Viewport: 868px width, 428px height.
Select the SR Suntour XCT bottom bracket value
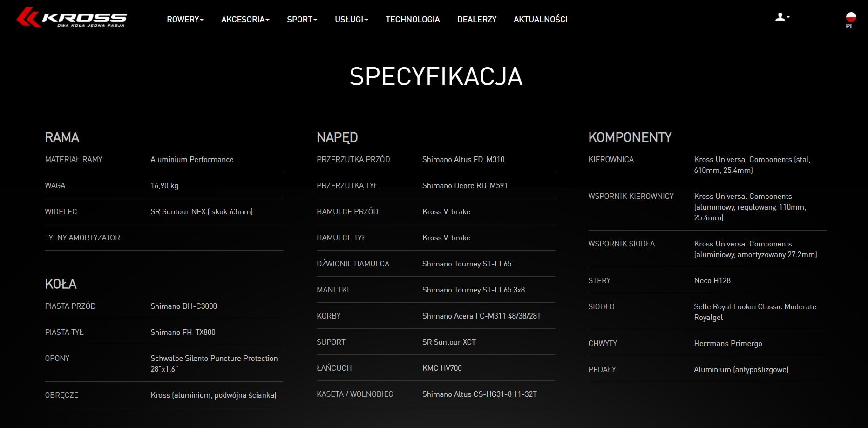click(x=449, y=342)
